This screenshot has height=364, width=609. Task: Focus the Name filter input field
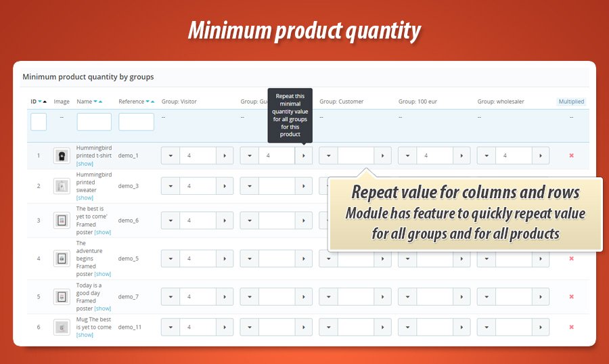(x=94, y=122)
